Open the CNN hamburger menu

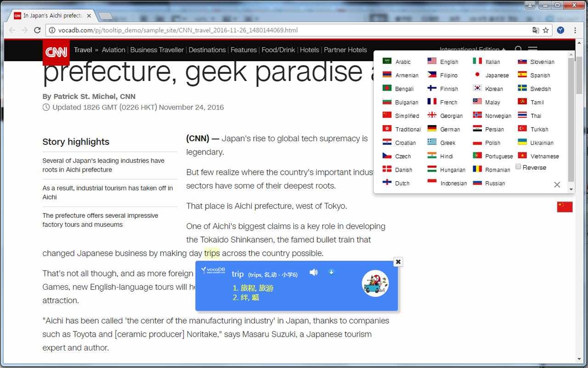click(532, 49)
